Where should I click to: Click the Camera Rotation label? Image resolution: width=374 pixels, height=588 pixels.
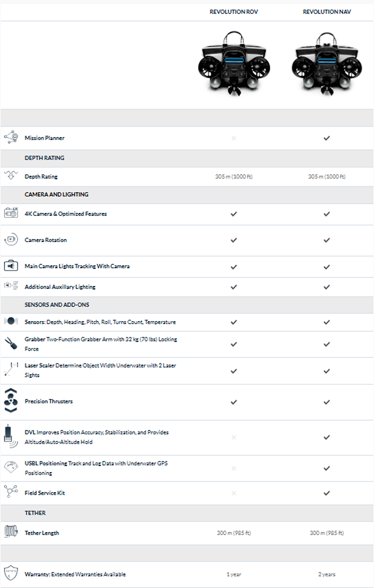[46, 240]
